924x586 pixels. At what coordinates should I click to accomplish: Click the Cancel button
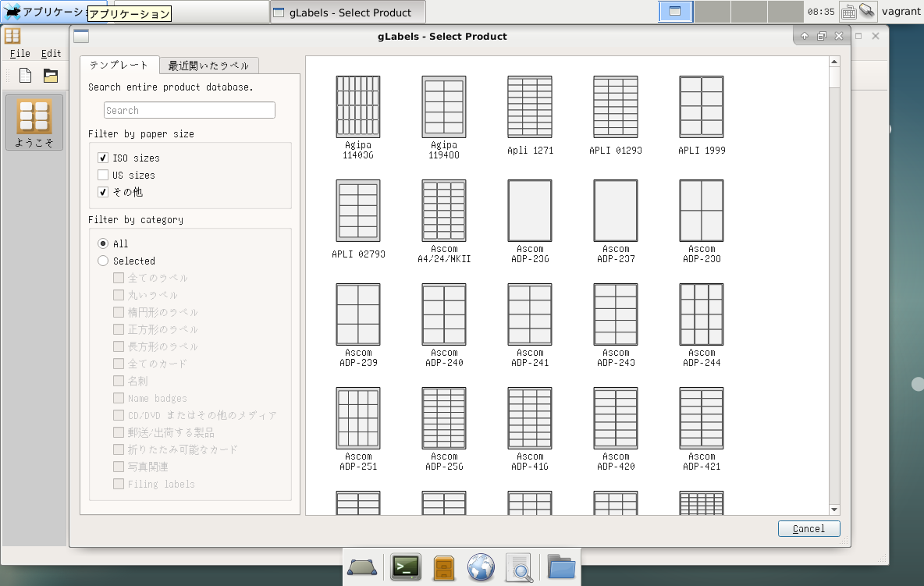808,528
